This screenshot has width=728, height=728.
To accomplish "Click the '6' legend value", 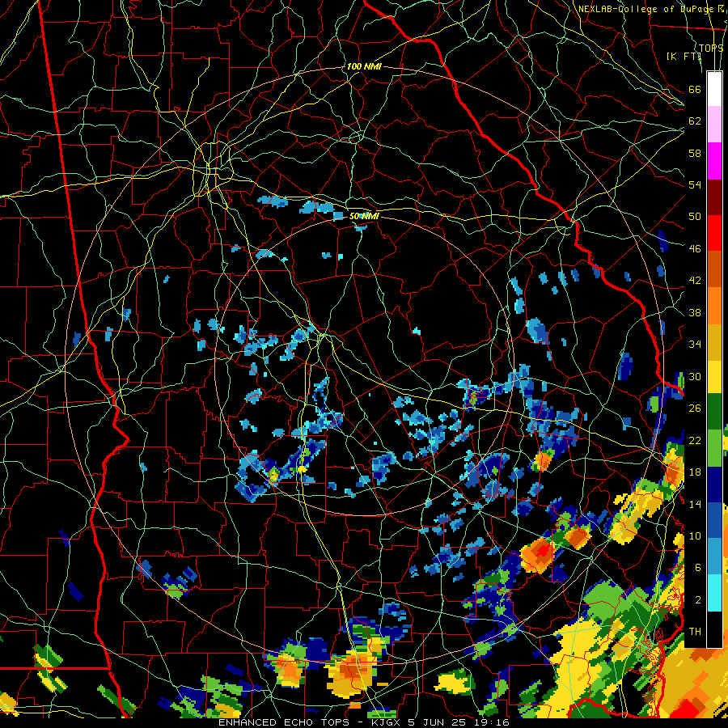I will [x=697, y=568].
